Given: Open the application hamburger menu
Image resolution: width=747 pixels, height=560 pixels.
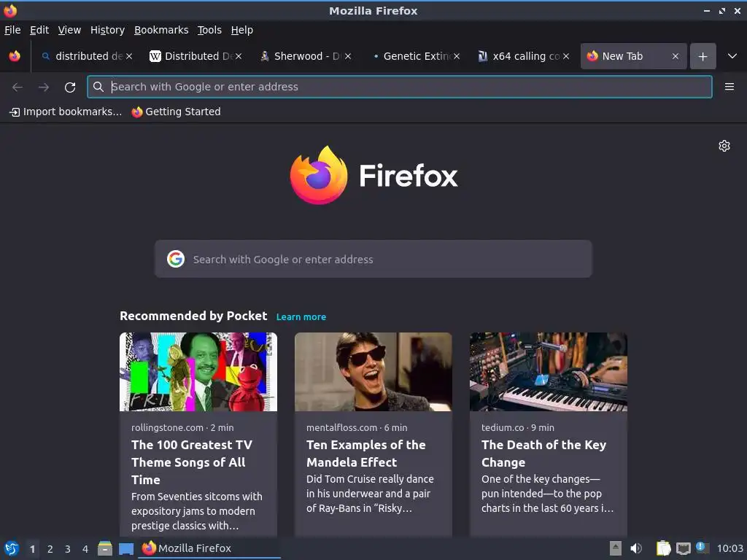Looking at the screenshot, I should pos(729,87).
